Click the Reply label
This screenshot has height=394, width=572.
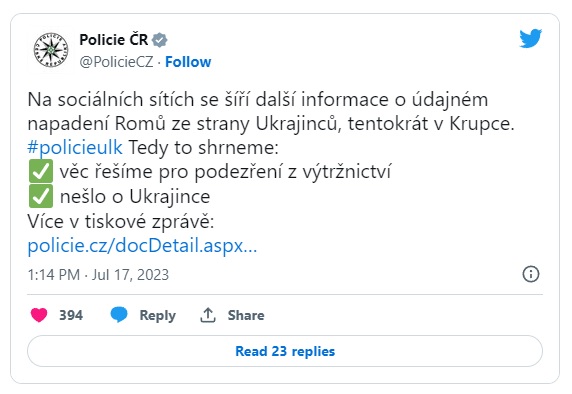pyautogui.click(x=158, y=315)
